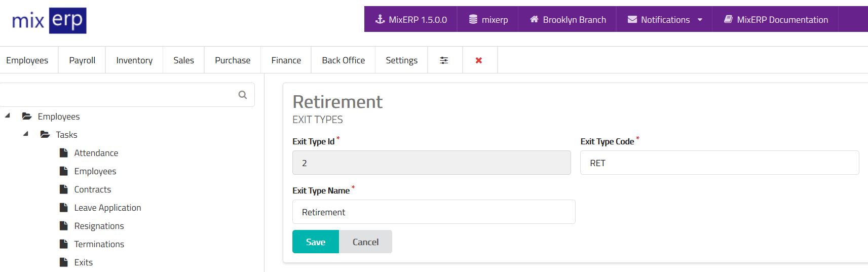Click the sliders icon in menu bar
This screenshot has width=868, height=272.
[444, 60]
